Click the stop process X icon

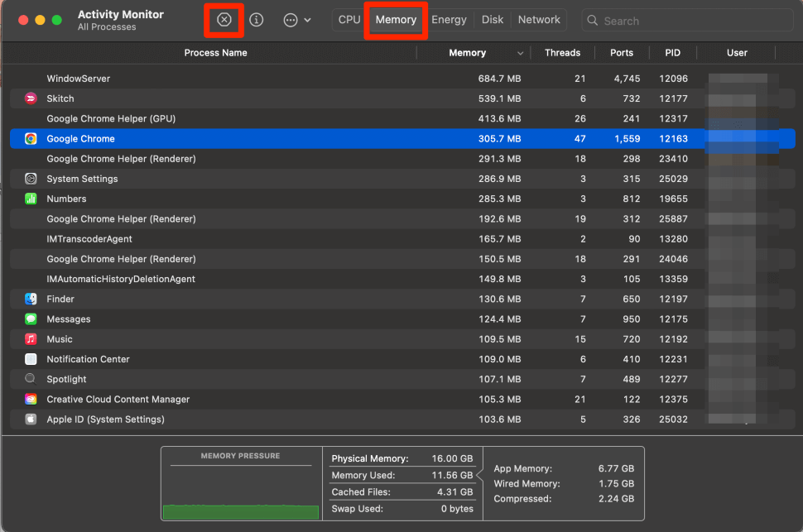(224, 20)
